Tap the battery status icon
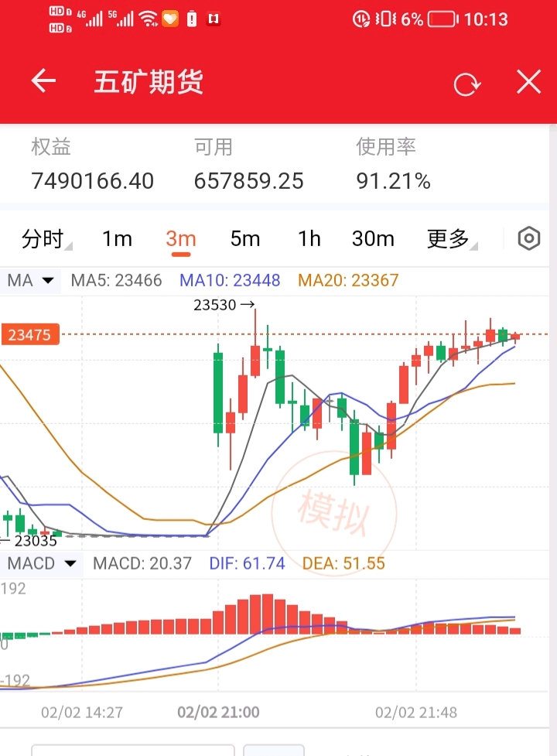 tap(443, 19)
